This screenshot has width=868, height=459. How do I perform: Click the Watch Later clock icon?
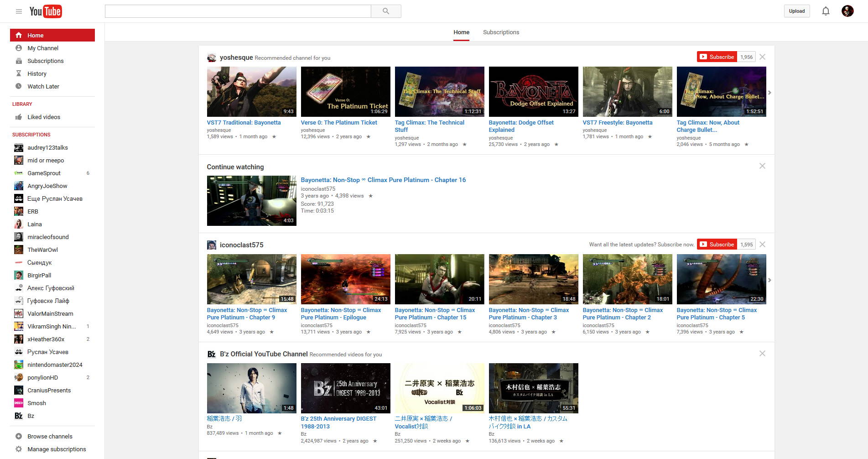pyautogui.click(x=19, y=86)
